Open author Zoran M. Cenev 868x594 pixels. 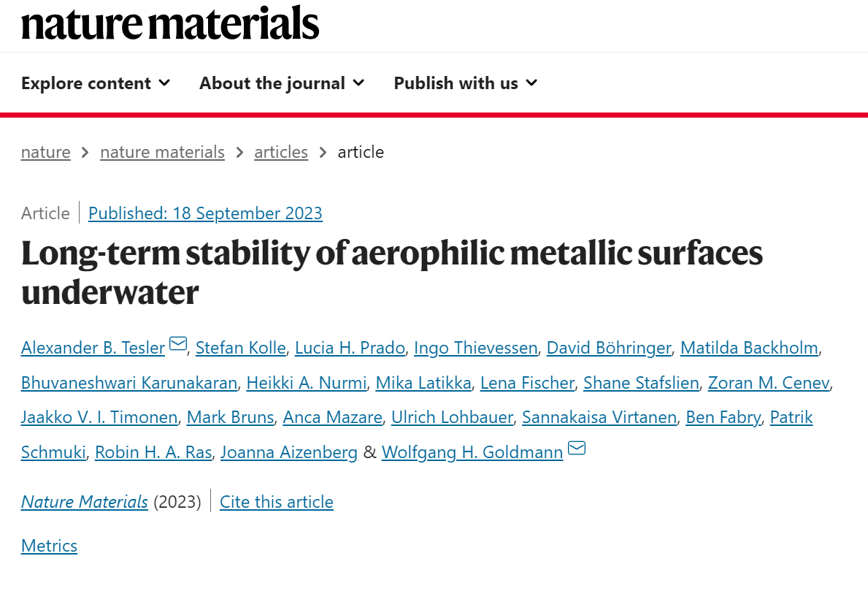[769, 383]
